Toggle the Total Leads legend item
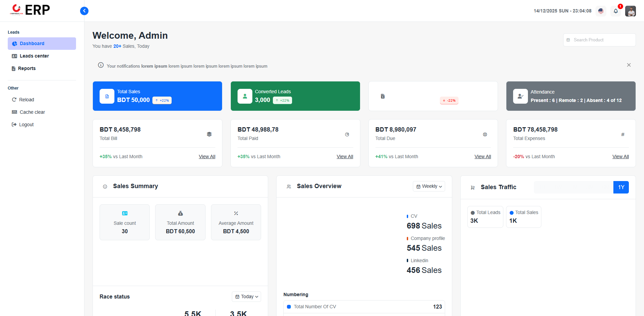This screenshot has height=316, width=644. pyautogui.click(x=485, y=213)
